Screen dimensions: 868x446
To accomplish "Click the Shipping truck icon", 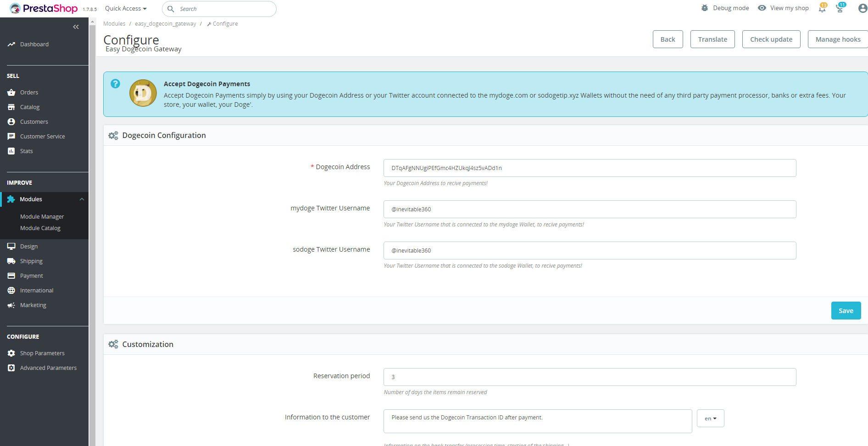I will [x=11, y=261].
